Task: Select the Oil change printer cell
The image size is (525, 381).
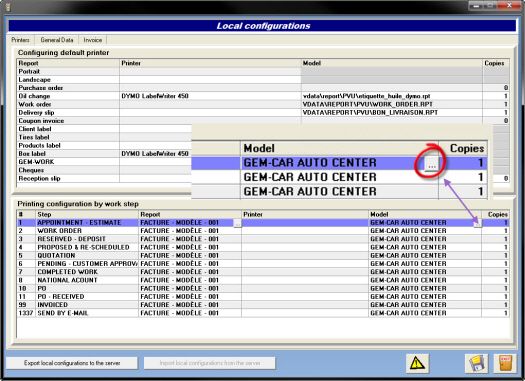Action: click(210, 96)
